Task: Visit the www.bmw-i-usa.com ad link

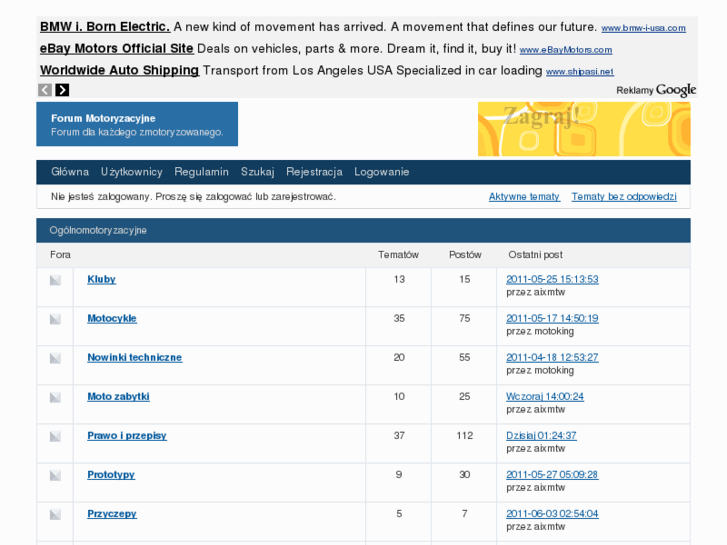Action: 644,28
